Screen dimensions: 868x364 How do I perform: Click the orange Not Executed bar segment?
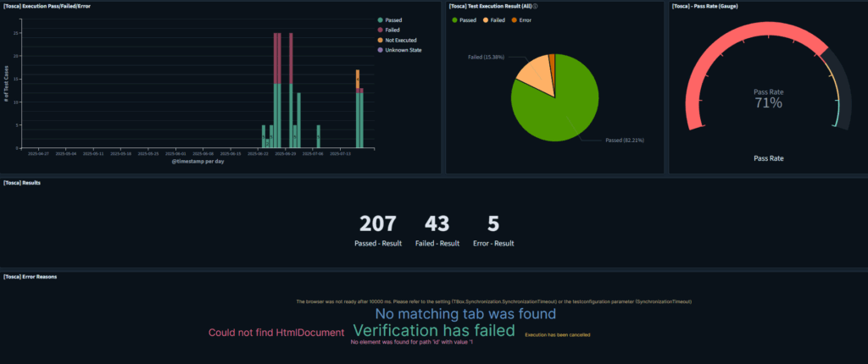click(x=358, y=74)
